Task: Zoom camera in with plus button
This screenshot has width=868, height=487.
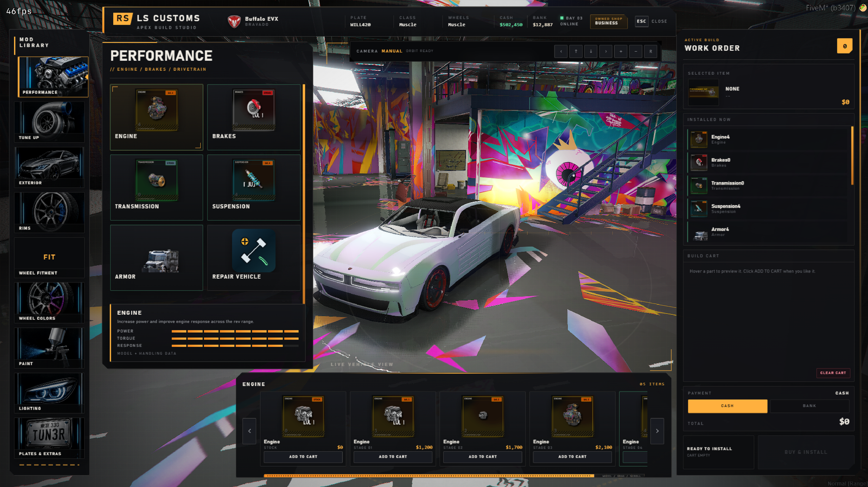Action: (620, 51)
